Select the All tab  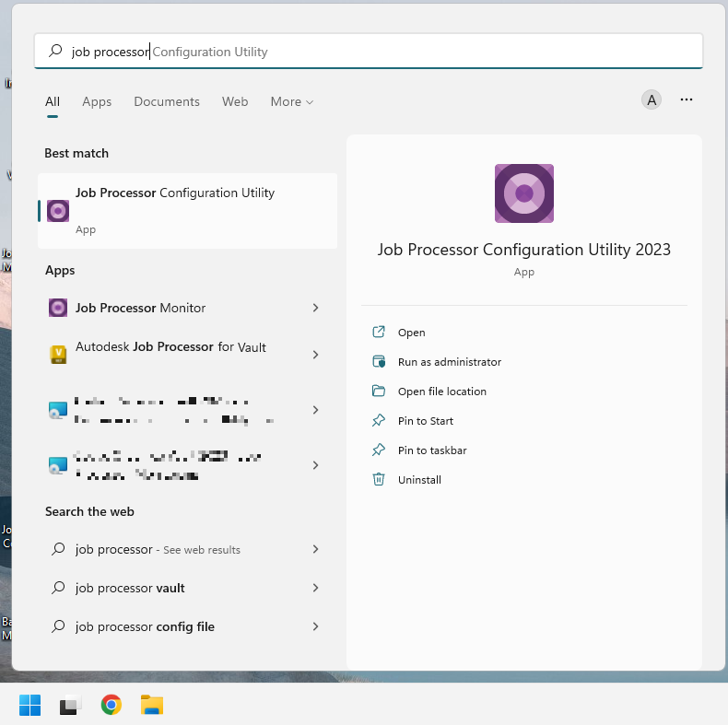point(53,101)
